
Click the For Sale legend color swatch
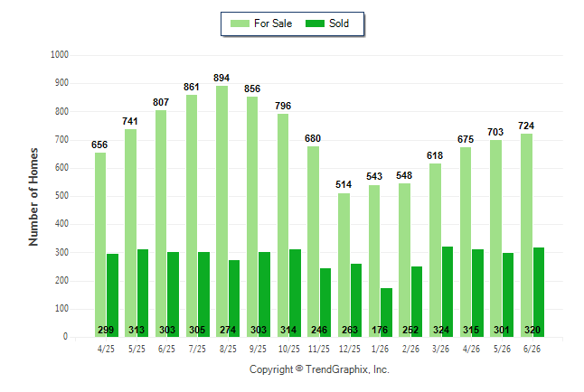point(240,23)
